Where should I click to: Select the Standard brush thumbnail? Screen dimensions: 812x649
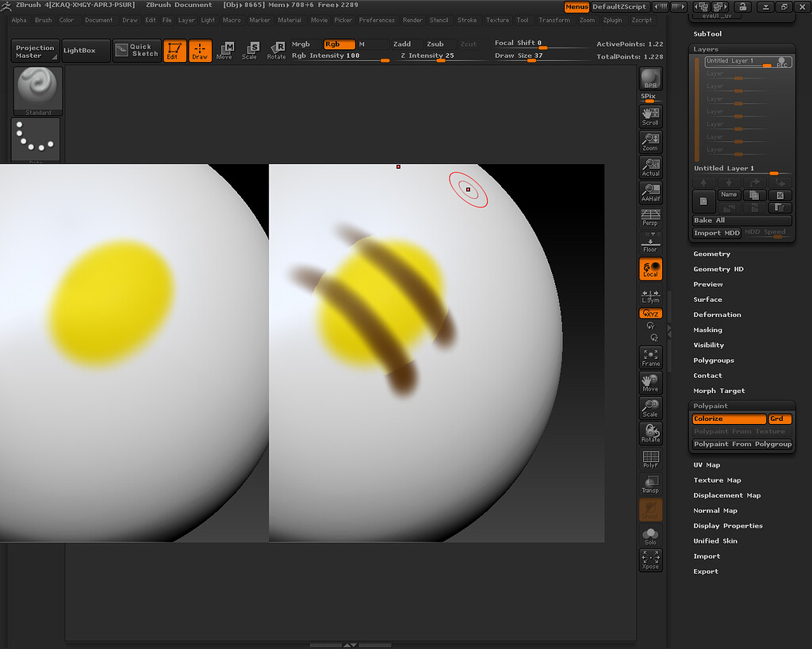37,90
